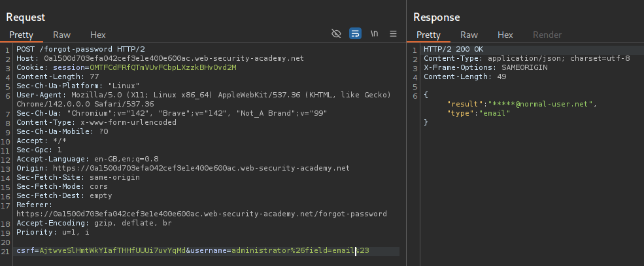Select the Response Pretty tab
The image size is (644, 266).
point(428,35)
